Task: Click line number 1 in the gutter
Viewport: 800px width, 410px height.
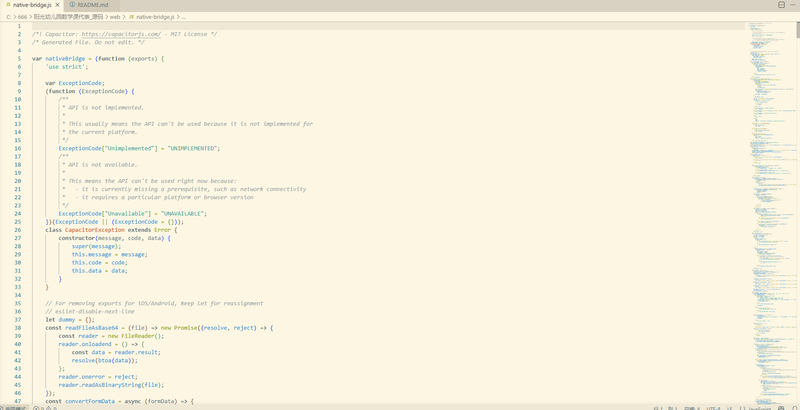Action: pyautogui.click(x=19, y=26)
